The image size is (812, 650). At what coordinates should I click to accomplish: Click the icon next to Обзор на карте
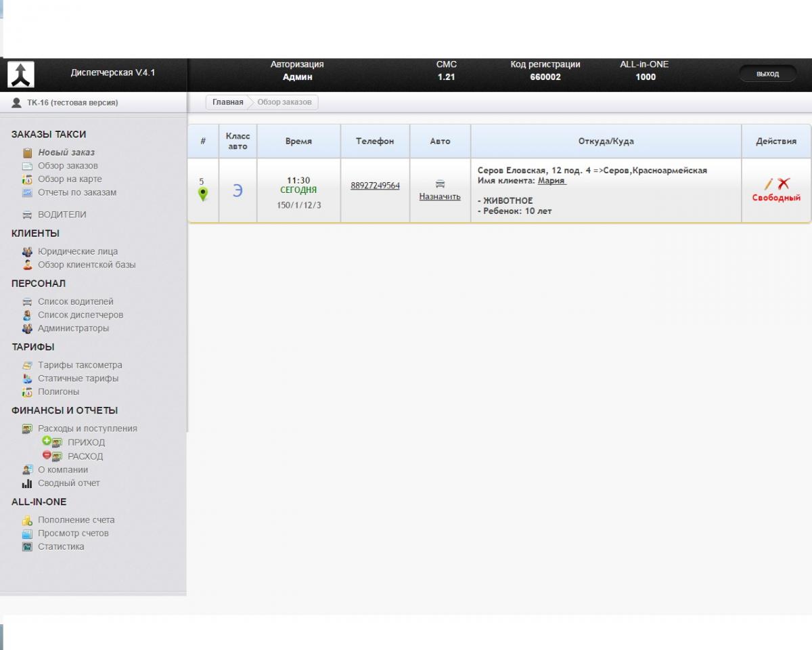point(28,179)
